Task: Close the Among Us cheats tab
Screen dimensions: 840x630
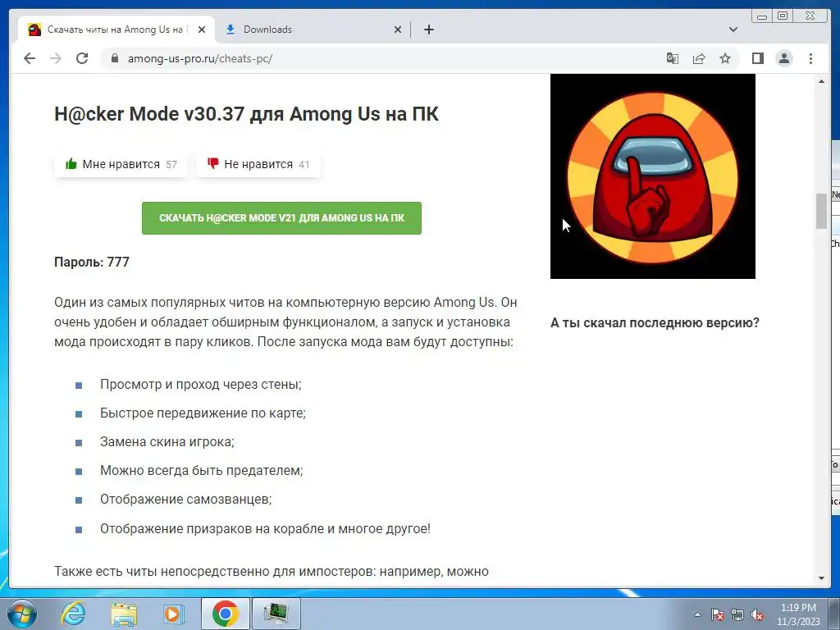Action: point(202,30)
